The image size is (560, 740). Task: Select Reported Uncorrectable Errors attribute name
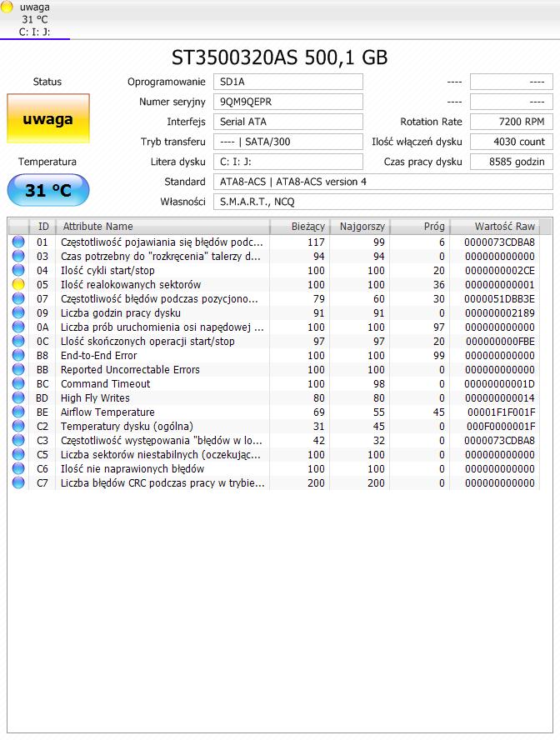point(130,369)
